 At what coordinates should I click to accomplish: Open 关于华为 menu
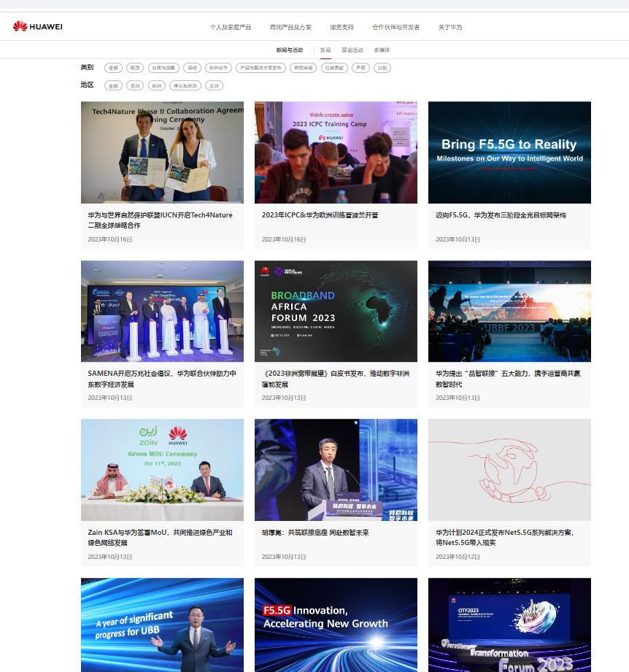coord(450,27)
